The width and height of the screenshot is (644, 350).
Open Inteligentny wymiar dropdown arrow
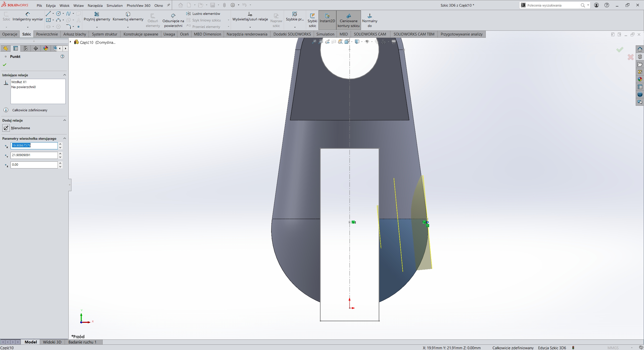pos(28,27)
